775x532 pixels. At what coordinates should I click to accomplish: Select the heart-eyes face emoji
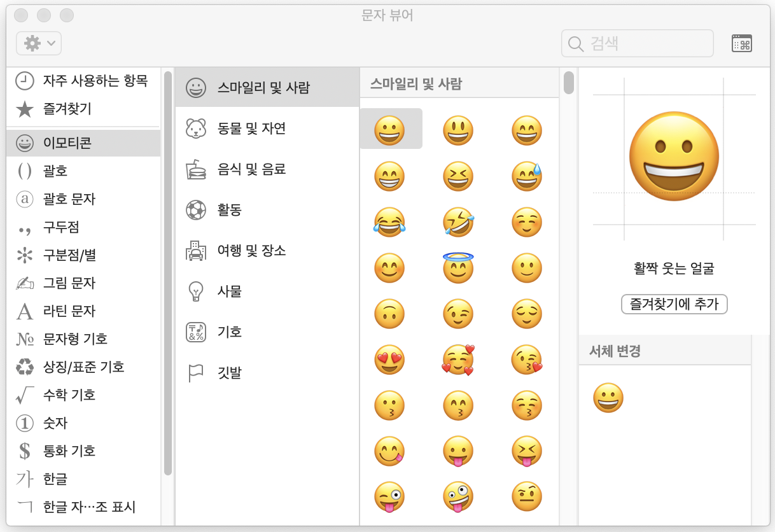390,360
